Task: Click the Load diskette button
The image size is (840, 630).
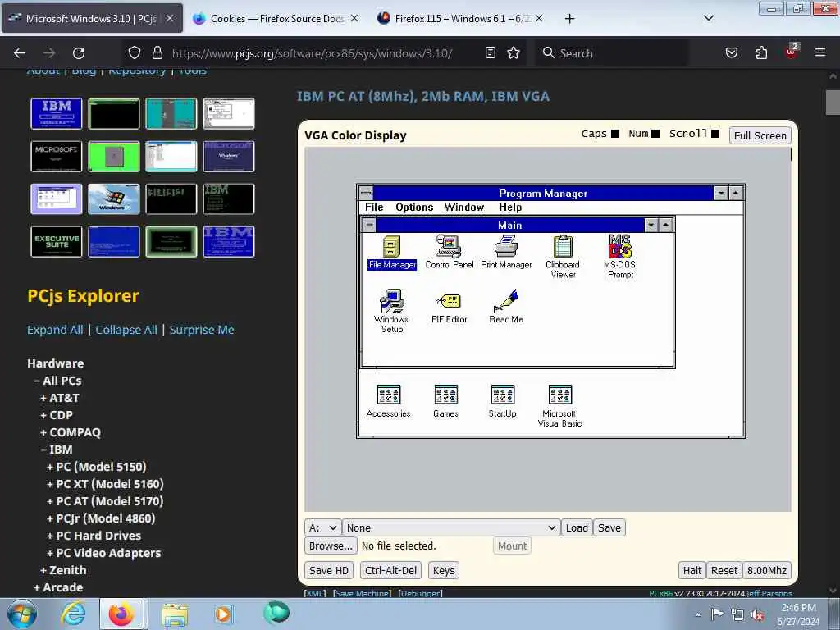Action: pyautogui.click(x=577, y=527)
